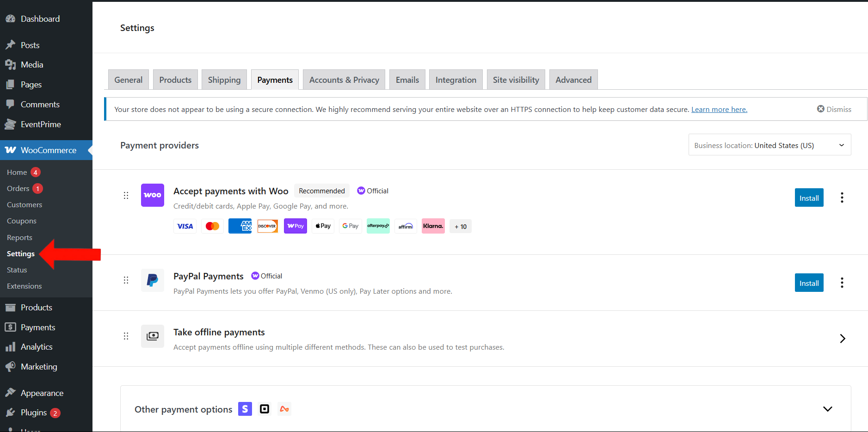This screenshot has height=432, width=868.
Task: Switch to the Products settings tab
Action: pyautogui.click(x=175, y=80)
